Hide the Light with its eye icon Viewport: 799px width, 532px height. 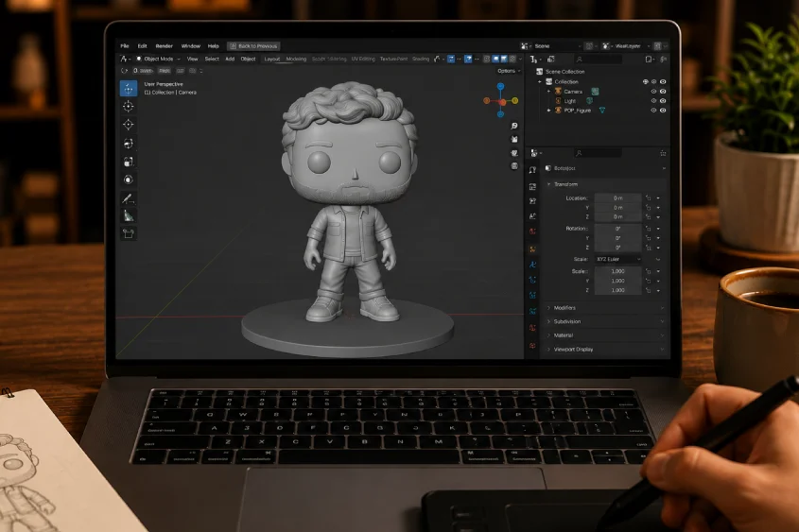pos(663,101)
